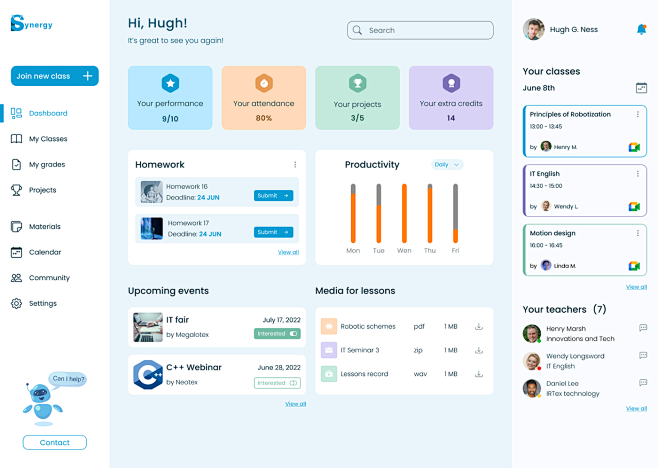Click View all under Your teachers

click(636, 408)
